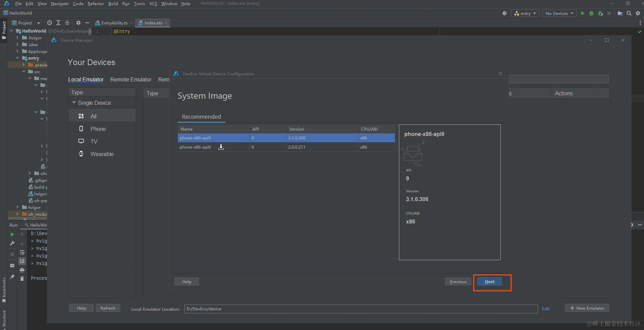644x330 pixels.
Task: Collapse the Single Device group
Action: pos(74,102)
